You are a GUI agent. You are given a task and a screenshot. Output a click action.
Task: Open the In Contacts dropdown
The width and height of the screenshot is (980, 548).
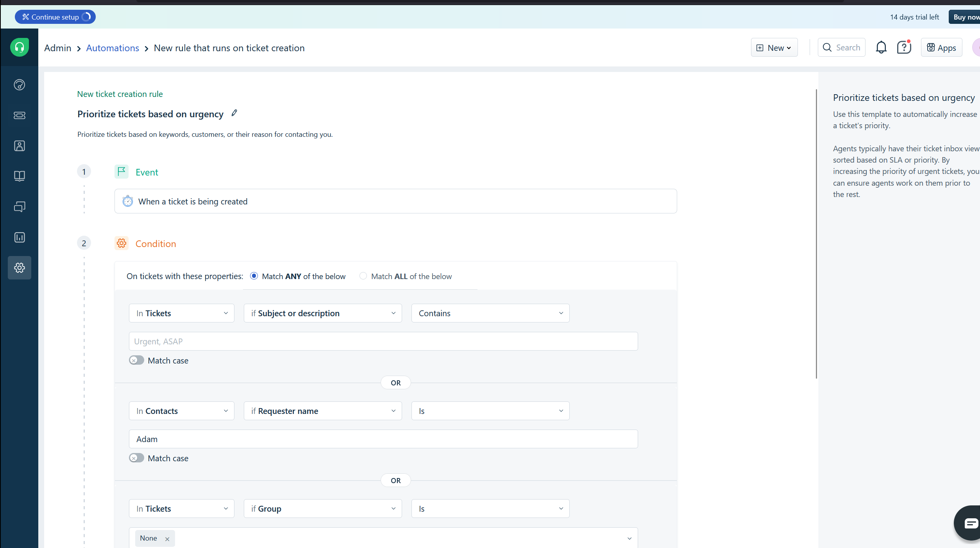point(182,411)
